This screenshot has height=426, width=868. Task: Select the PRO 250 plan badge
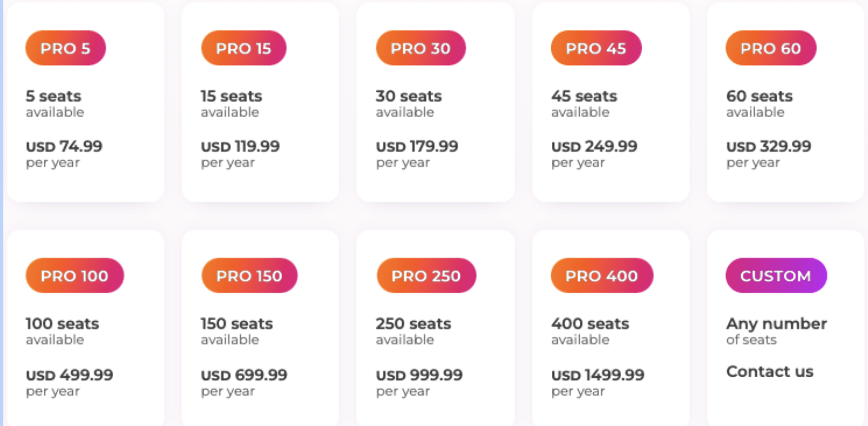click(426, 276)
